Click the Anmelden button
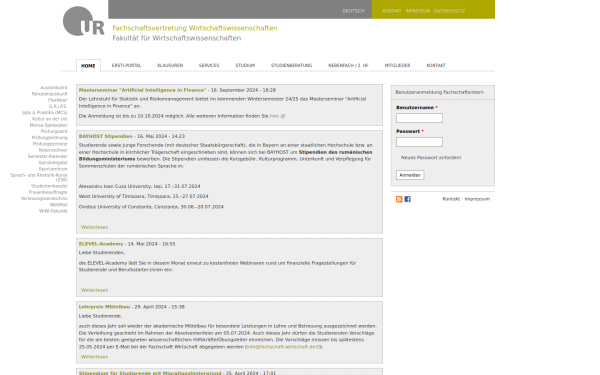 (410, 175)
